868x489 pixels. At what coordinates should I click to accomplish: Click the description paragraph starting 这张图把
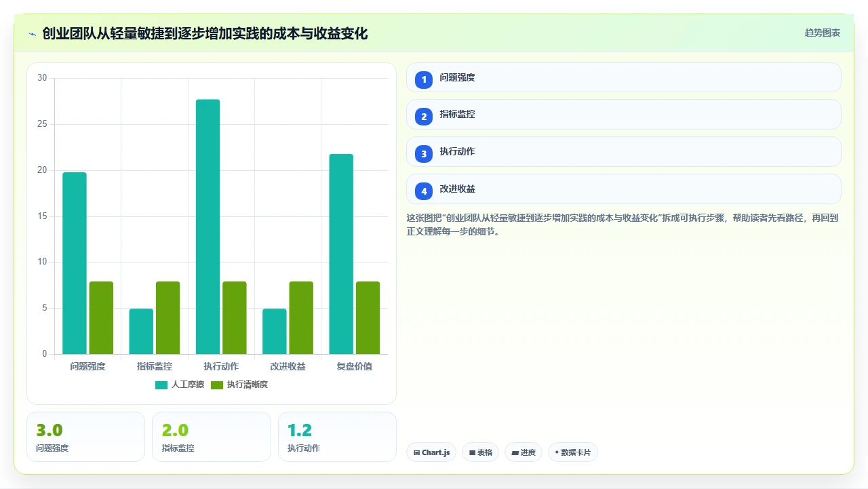pyautogui.click(x=623, y=224)
